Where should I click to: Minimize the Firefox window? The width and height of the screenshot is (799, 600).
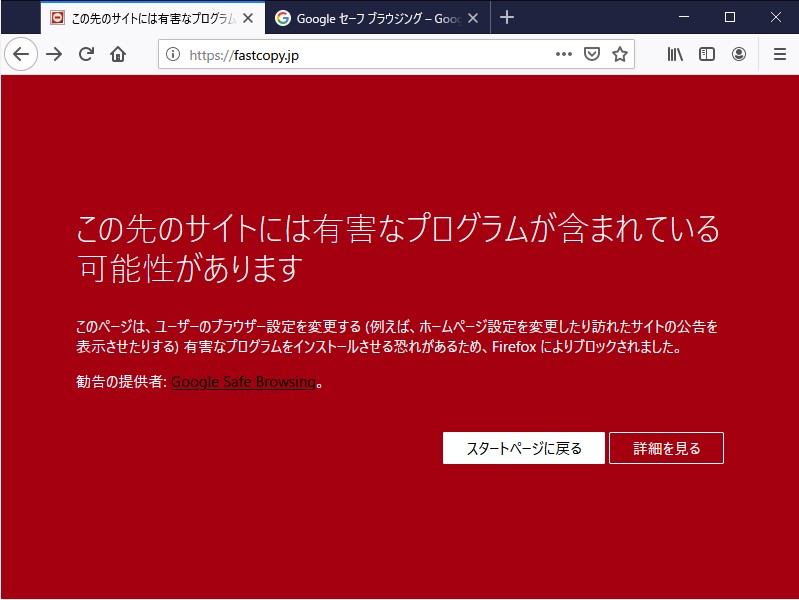click(x=684, y=17)
